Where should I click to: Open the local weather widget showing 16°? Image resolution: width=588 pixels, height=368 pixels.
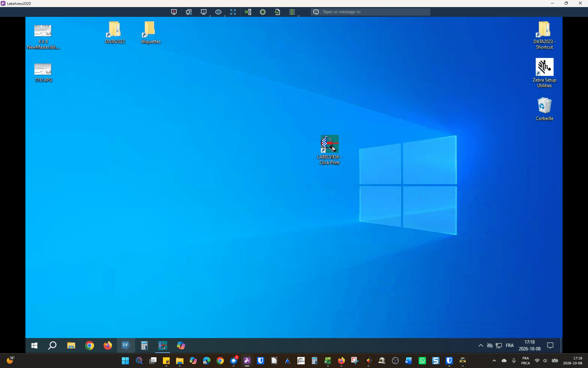point(10,361)
